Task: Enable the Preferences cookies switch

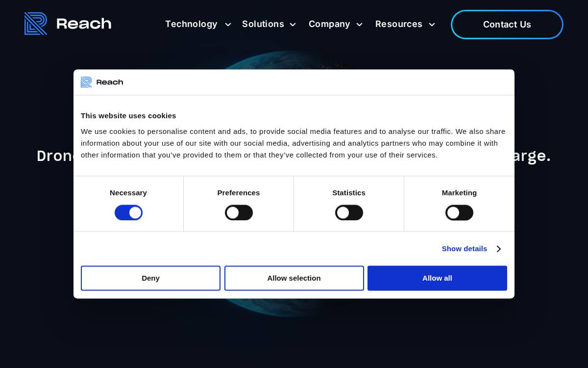Action: coord(239,213)
